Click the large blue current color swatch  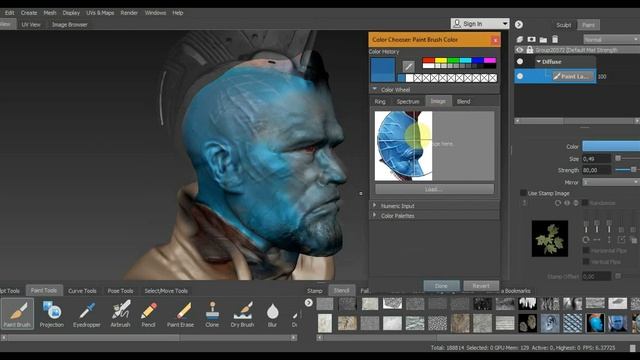(x=382, y=70)
